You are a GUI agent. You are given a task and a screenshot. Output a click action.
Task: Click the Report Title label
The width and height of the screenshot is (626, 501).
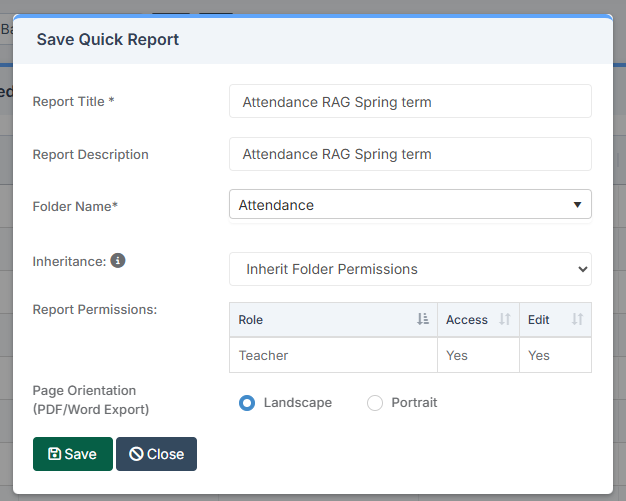pyautogui.click(x=73, y=102)
